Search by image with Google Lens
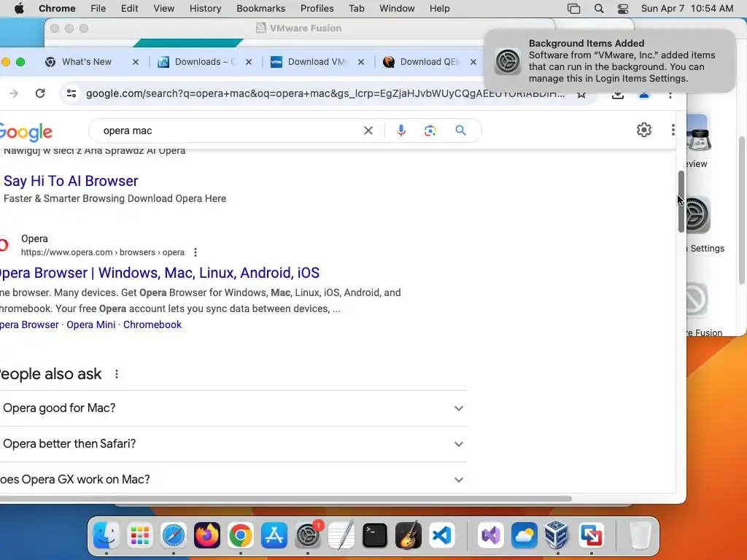Viewport: 747px width, 560px height. pyautogui.click(x=430, y=131)
